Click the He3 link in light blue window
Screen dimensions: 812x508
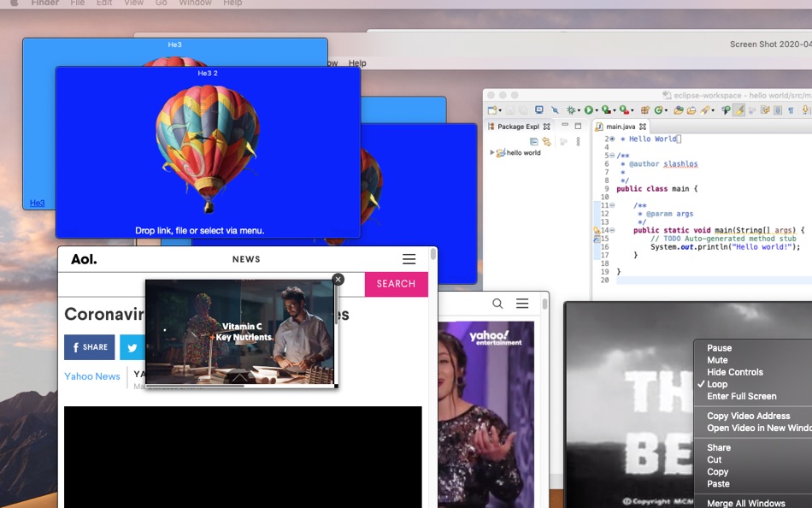point(38,203)
